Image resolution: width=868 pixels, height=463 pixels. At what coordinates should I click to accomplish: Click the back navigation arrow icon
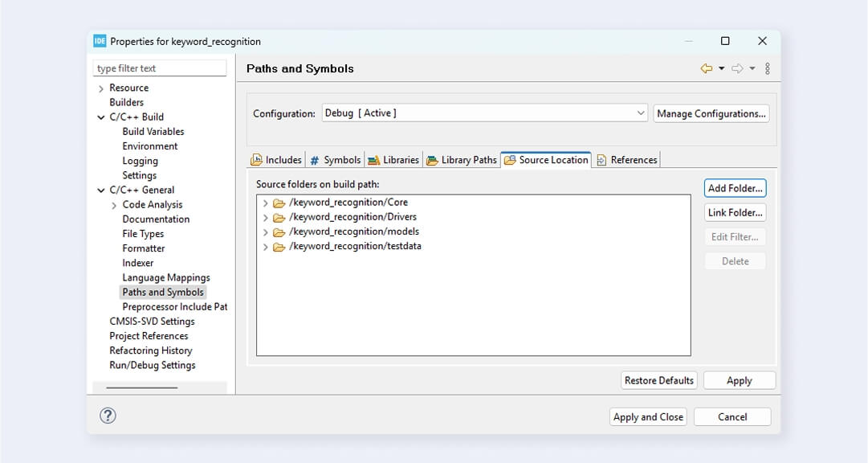point(707,69)
